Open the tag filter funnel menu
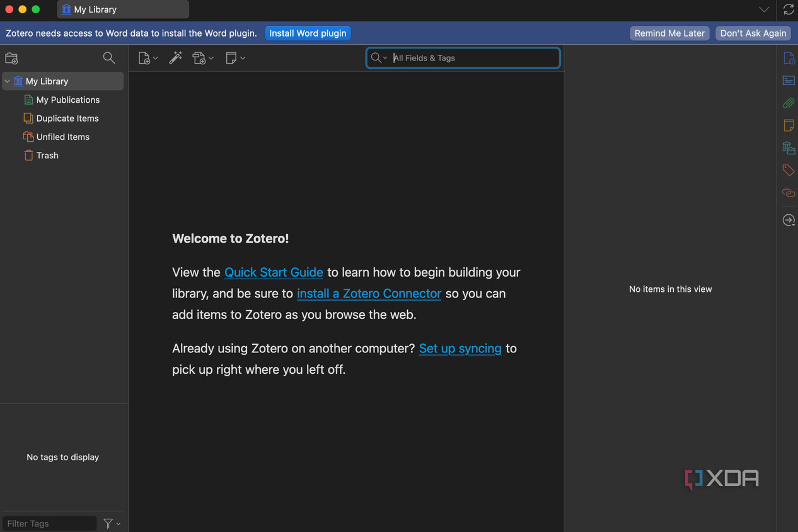The image size is (798, 532). pyautogui.click(x=112, y=524)
